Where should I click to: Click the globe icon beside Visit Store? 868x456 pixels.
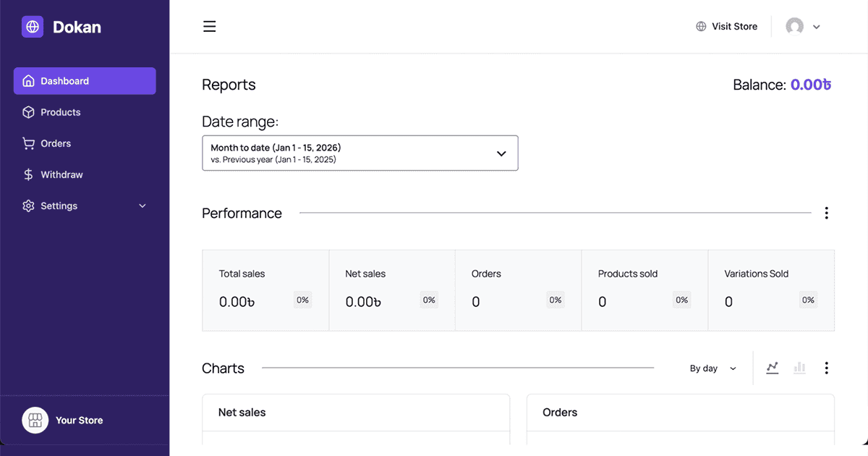pos(700,26)
